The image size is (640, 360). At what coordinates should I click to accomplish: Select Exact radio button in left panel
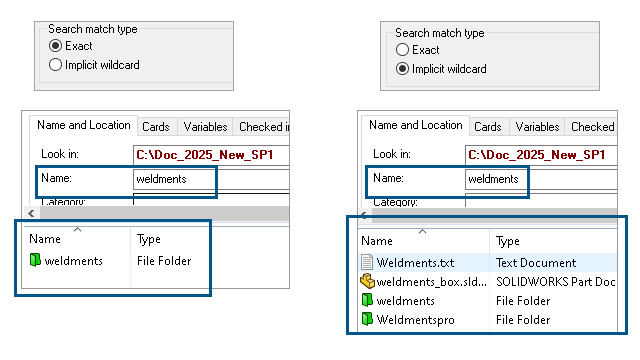click(56, 45)
